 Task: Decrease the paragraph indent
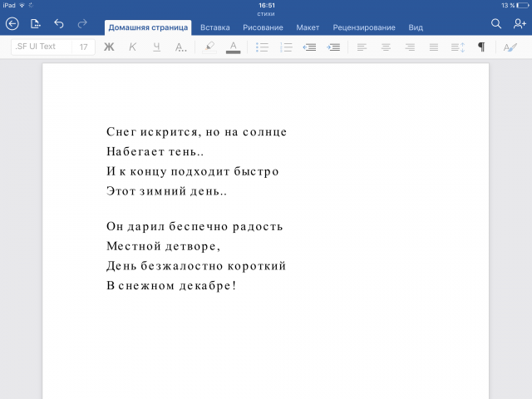[x=309, y=47]
